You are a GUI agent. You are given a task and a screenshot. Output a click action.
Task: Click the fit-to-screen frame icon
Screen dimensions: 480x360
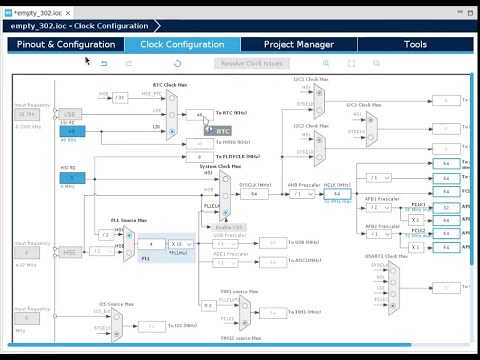[351, 63]
